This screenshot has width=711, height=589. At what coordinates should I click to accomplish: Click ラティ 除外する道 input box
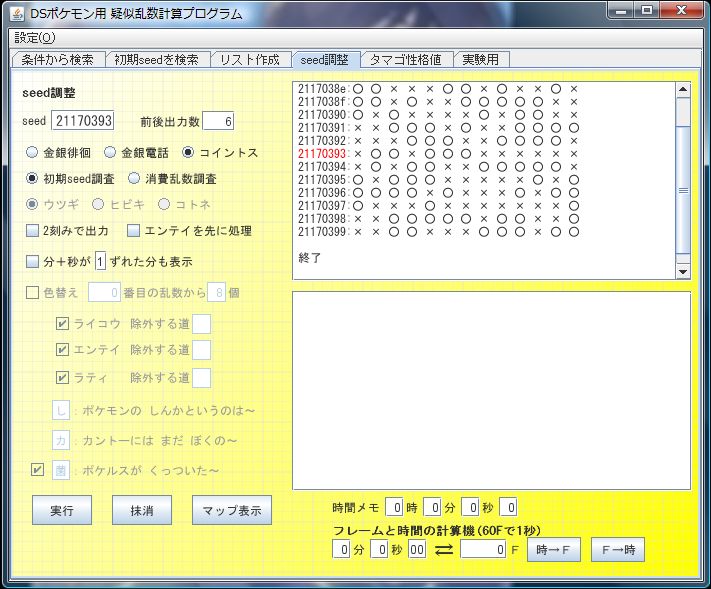202,378
